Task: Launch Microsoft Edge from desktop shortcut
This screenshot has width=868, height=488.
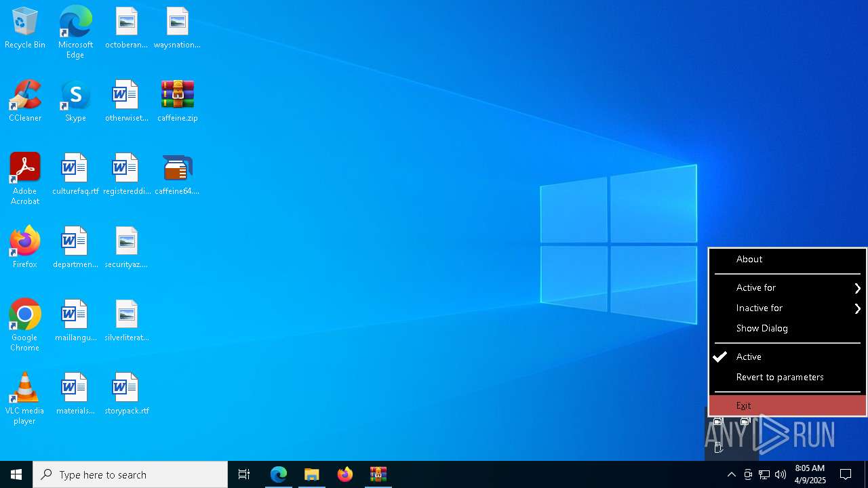Action: pos(75,33)
